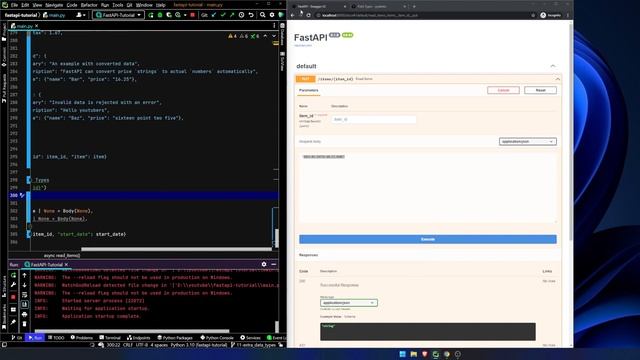Open Git history via the clock icon

[241, 15]
